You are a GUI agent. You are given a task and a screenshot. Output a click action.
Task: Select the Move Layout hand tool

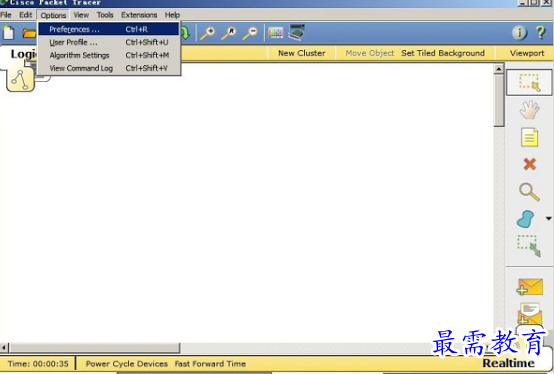pyautogui.click(x=529, y=110)
